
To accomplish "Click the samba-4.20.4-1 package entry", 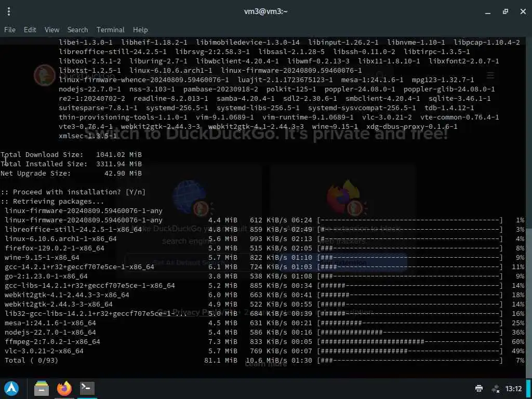I will click(x=246, y=98).
